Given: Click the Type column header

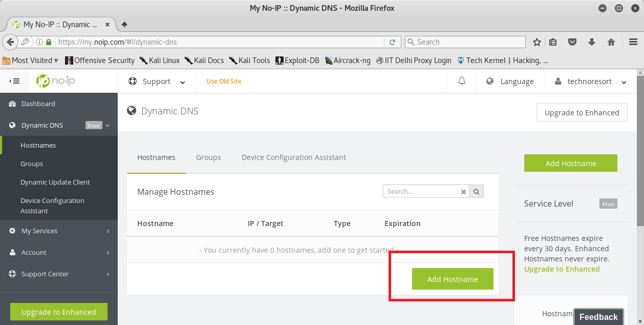Looking at the screenshot, I should click(342, 224).
